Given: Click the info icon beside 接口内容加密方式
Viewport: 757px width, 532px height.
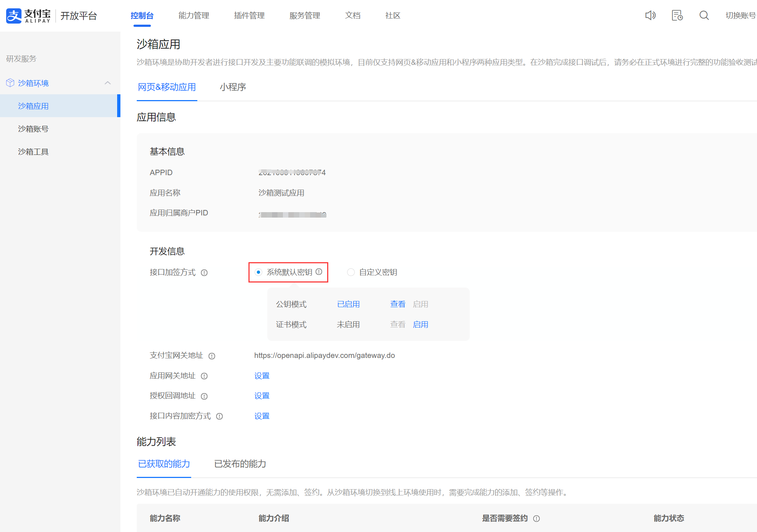Looking at the screenshot, I should (x=219, y=416).
